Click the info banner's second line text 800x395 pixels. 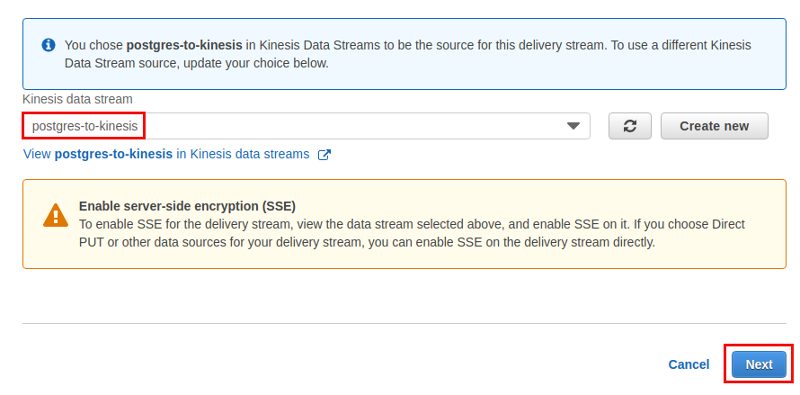196,64
